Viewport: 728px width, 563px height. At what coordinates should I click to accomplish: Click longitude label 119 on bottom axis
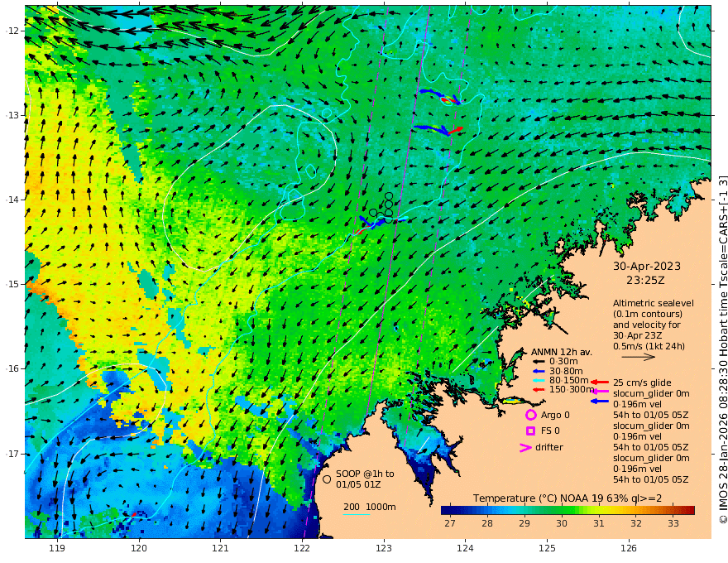pos(57,548)
